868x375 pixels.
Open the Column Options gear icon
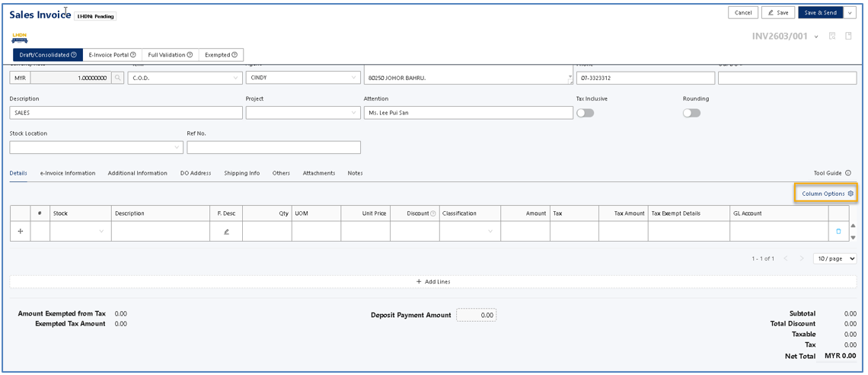click(x=850, y=194)
